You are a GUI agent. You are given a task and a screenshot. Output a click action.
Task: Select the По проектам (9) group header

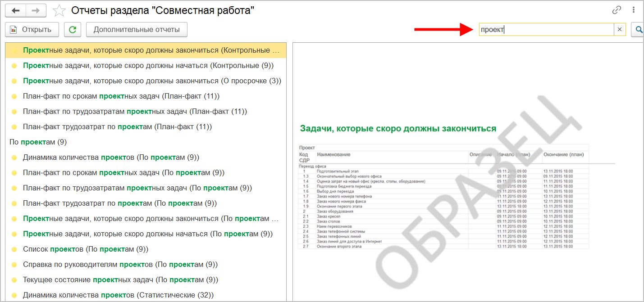pos(146,142)
